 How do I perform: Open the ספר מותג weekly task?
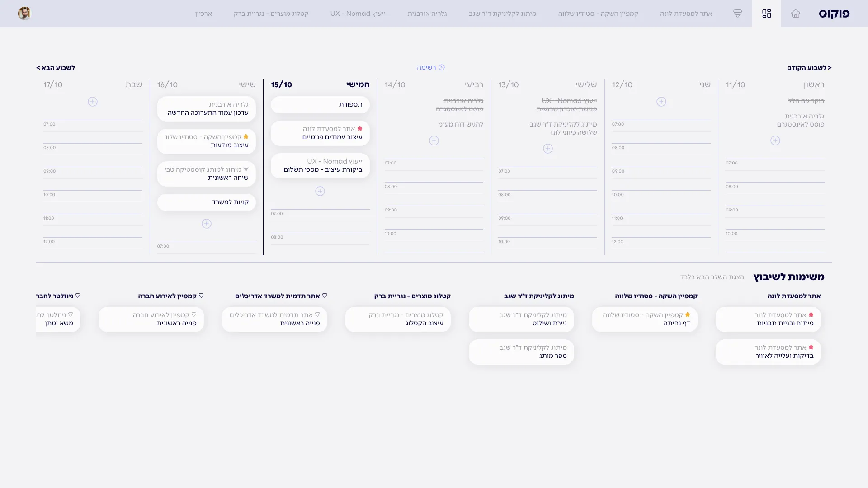coord(521,352)
